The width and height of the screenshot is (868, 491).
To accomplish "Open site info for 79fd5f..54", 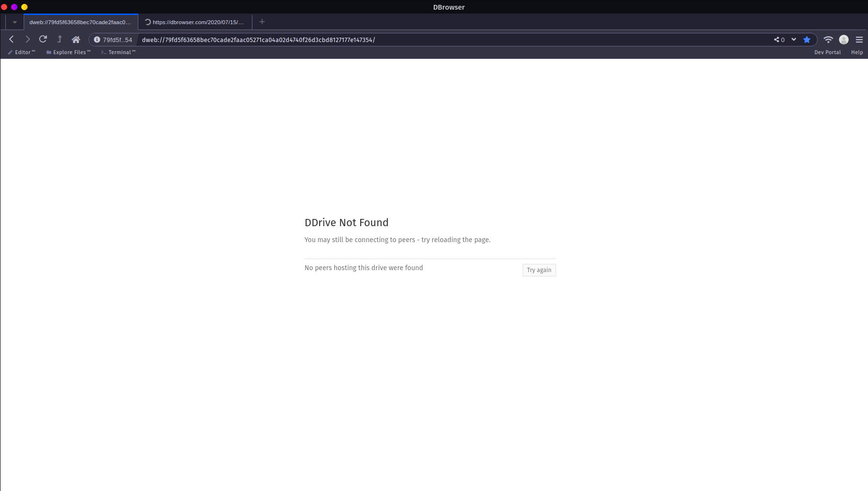I will click(x=113, y=40).
